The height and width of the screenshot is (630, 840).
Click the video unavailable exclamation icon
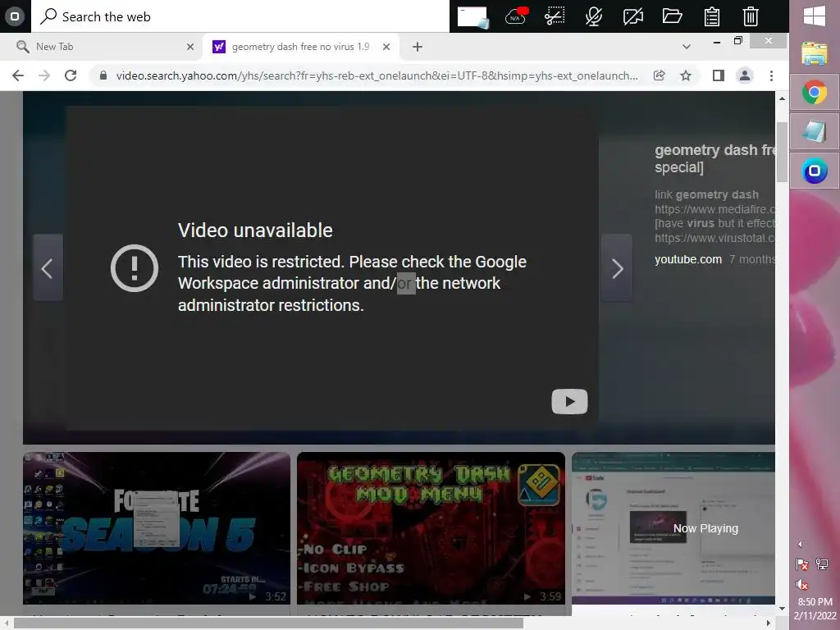[x=134, y=268]
